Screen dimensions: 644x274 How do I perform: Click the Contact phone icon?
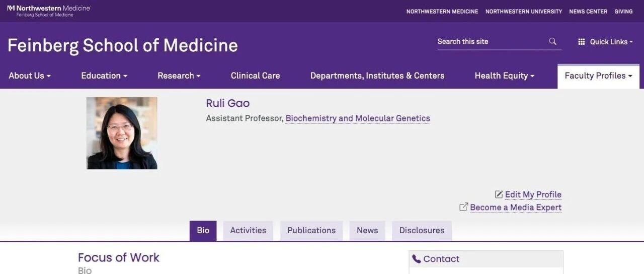click(417, 259)
